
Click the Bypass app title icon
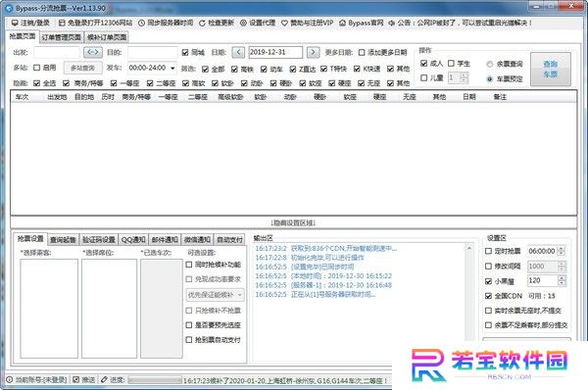click(9, 8)
